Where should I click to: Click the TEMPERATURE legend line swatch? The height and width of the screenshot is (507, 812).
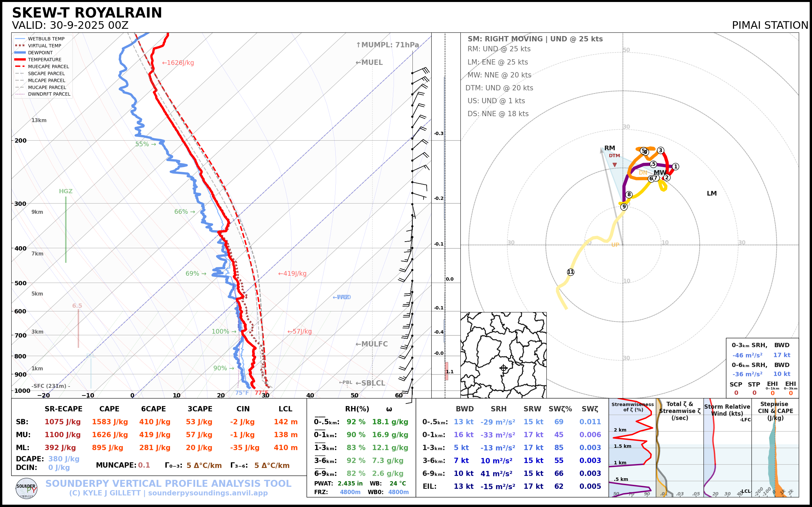(20, 60)
